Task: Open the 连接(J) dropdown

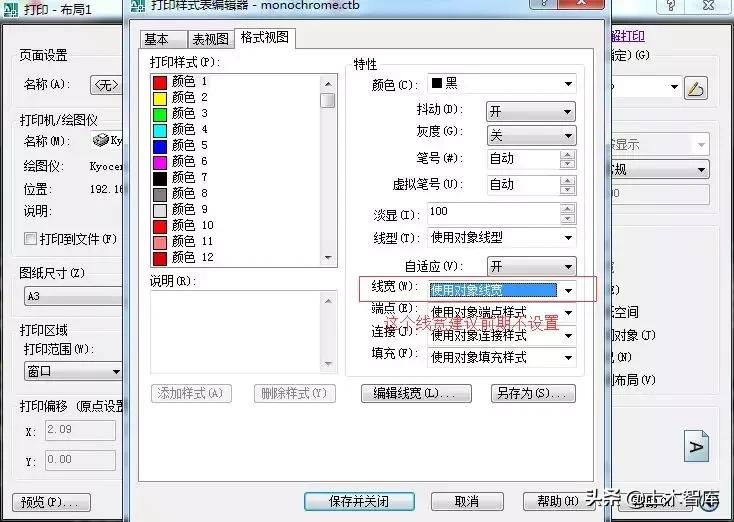Action: point(501,335)
